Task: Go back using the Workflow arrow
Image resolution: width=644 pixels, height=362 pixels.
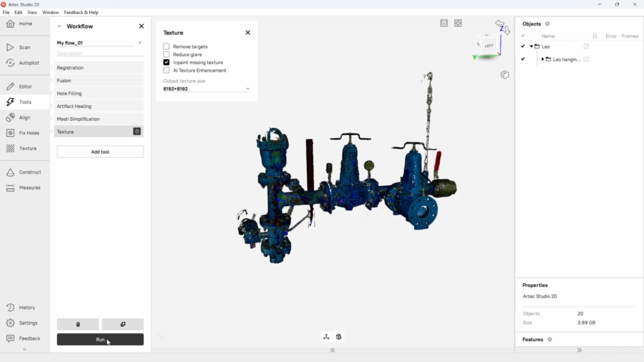Action: click(60, 26)
